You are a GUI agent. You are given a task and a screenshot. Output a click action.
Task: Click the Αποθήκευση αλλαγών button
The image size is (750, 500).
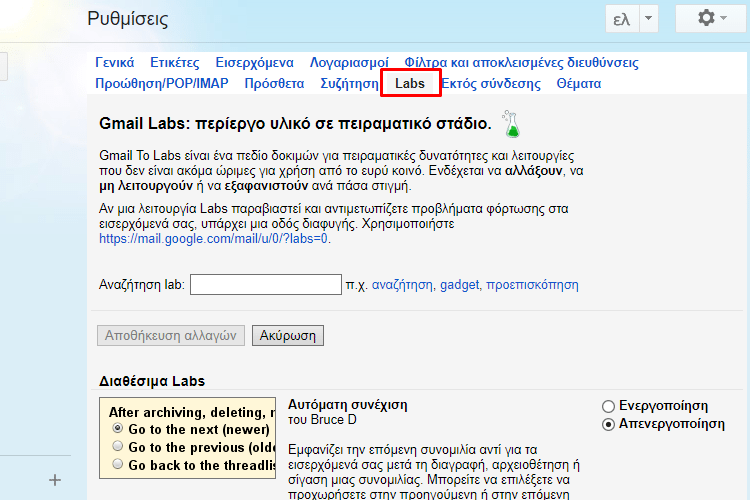point(171,335)
